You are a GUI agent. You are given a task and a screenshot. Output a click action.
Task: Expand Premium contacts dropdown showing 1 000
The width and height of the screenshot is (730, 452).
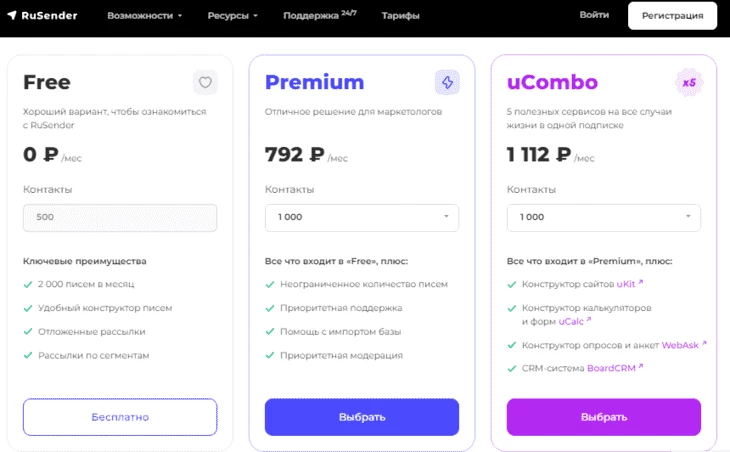[362, 217]
